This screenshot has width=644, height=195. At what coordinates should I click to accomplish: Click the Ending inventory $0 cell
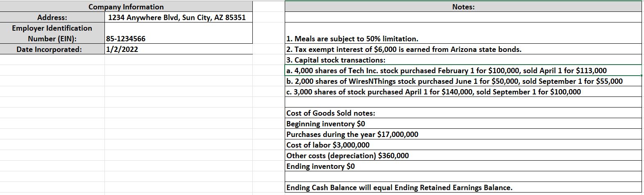[x=463, y=166]
